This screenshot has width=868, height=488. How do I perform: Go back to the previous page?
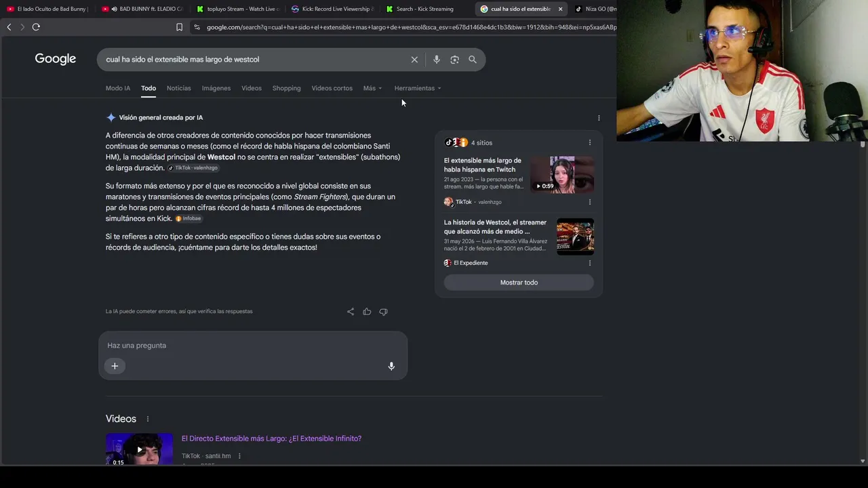pos(9,27)
